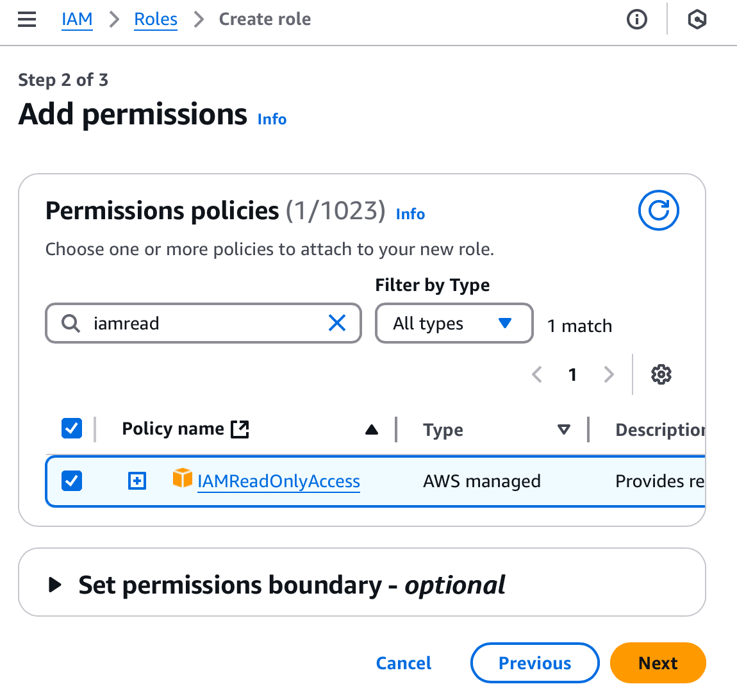Open the hamburger navigation menu

(27, 20)
